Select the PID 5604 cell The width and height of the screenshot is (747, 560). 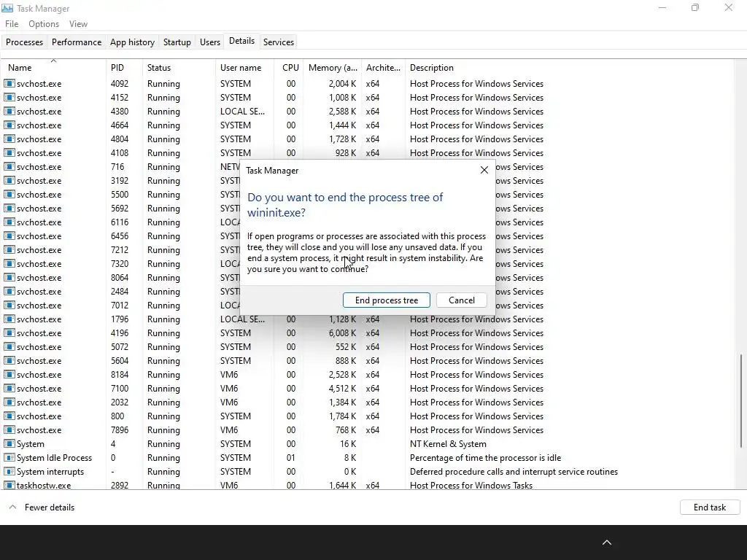[x=120, y=360]
